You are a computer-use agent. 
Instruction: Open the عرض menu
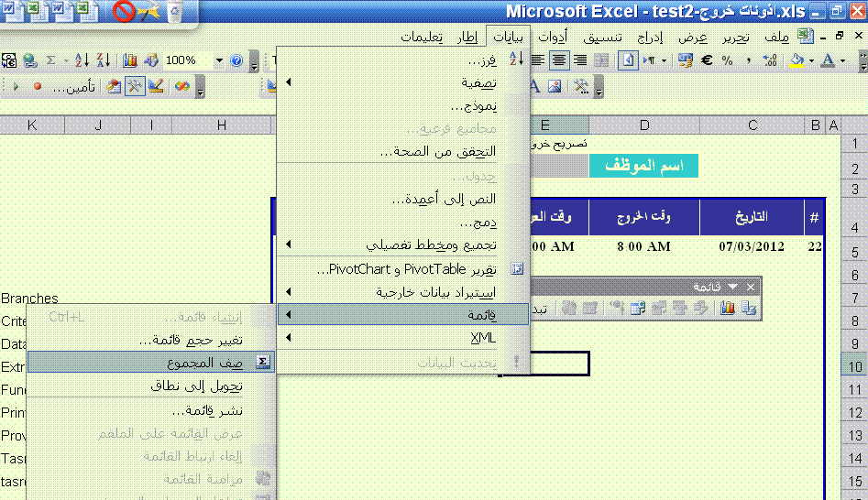tap(693, 37)
